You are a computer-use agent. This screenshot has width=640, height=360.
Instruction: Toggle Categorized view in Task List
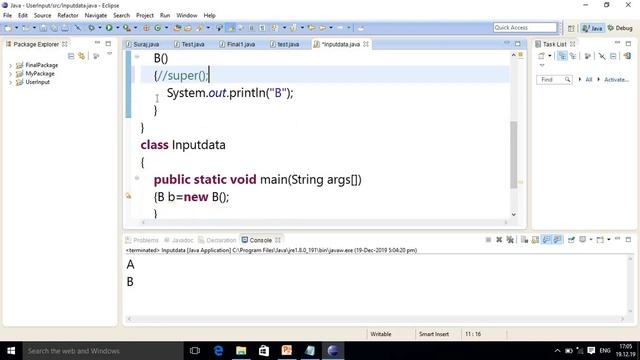point(562,56)
